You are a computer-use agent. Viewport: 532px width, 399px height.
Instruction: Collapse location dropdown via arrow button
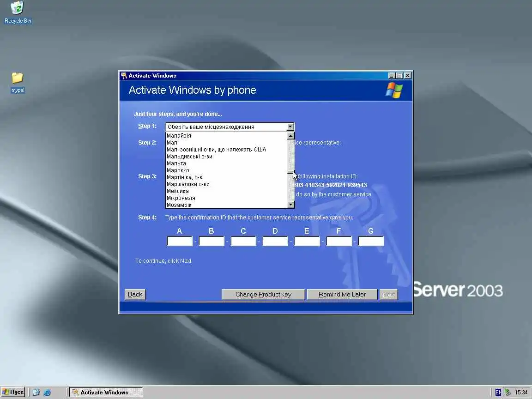[290, 127]
